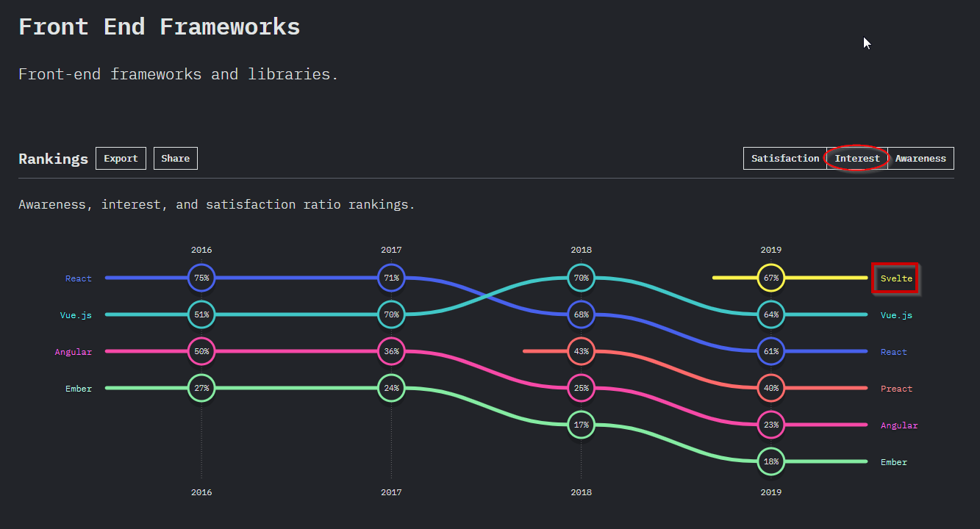
Task: Select the Preact label right of the chart
Action: (x=896, y=389)
